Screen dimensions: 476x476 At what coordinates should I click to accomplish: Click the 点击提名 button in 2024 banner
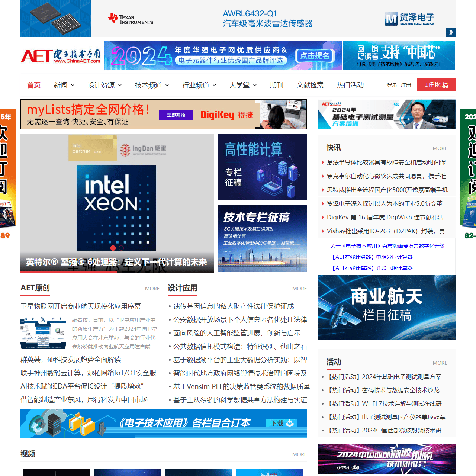315,56
